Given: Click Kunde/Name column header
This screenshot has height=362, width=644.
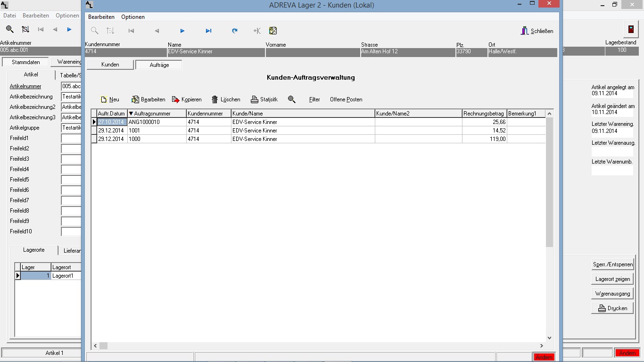Looking at the screenshot, I should pos(303,114).
